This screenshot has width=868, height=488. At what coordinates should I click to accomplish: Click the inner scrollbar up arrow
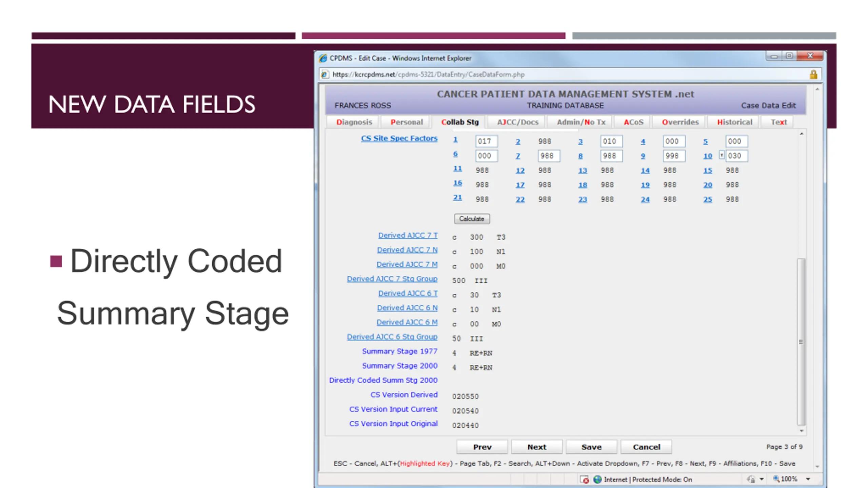pyautogui.click(x=802, y=134)
